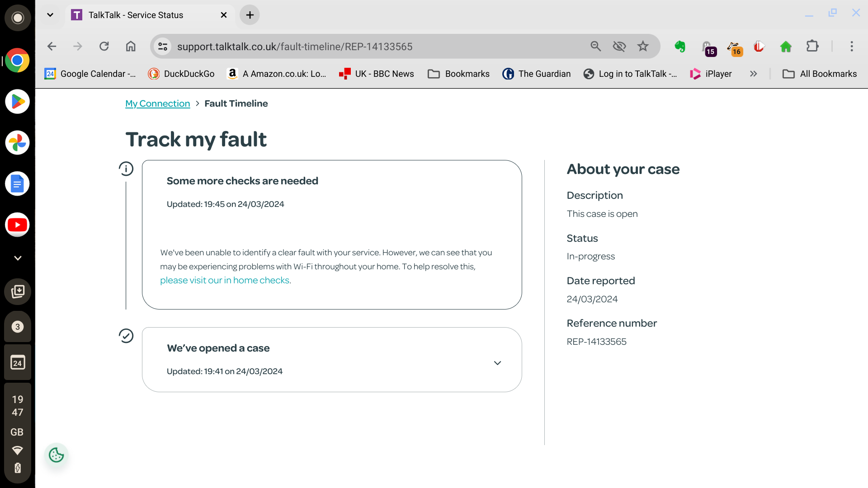Expand the shelf apps chevron
Screen dimensions: 868x488
18,258
